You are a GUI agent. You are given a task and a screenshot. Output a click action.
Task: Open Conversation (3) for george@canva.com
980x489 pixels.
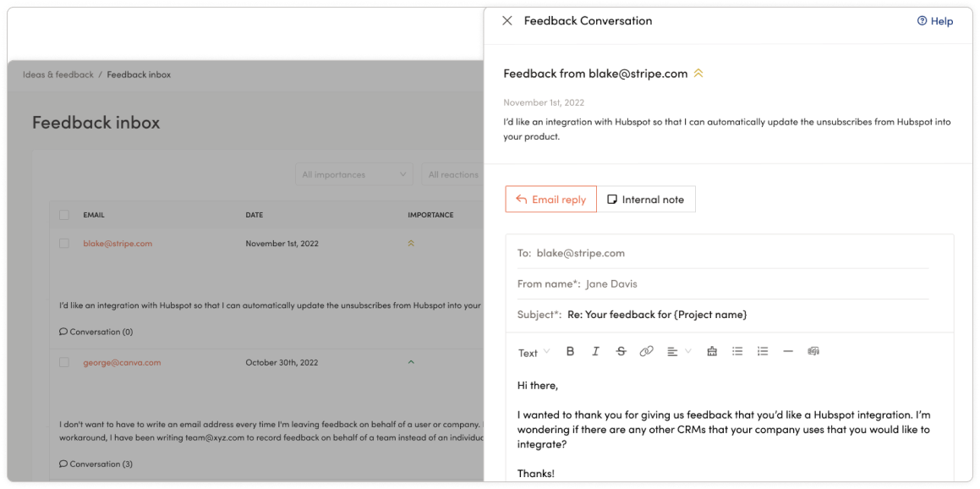96,464
